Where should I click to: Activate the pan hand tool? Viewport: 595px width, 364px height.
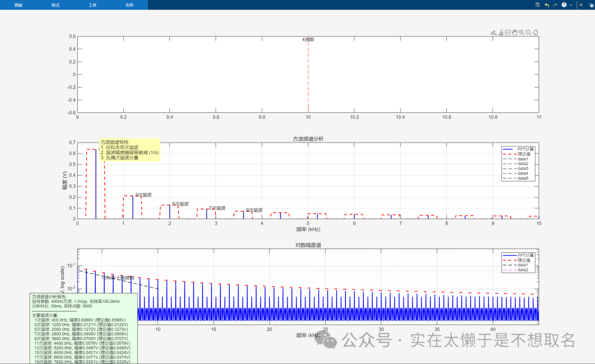tap(515, 32)
